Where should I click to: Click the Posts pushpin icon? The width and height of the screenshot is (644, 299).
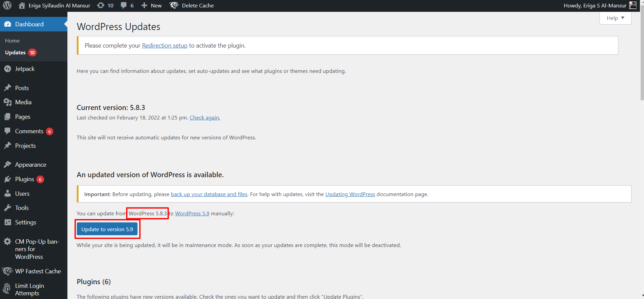click(7, 88)
